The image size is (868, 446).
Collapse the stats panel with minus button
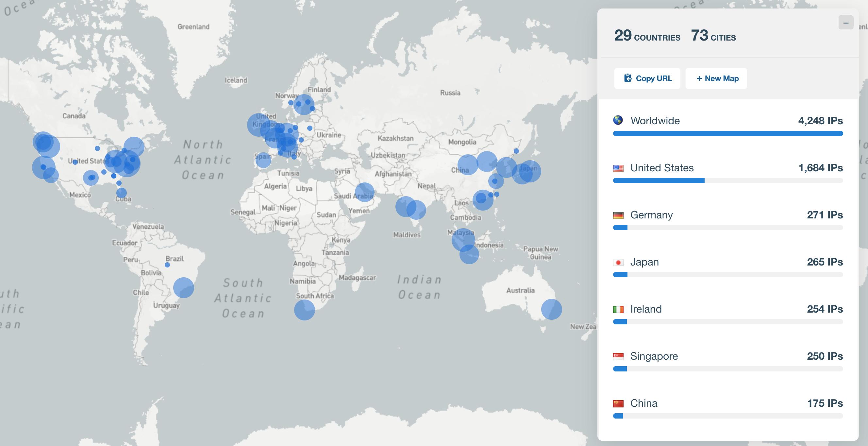point(845,23)
